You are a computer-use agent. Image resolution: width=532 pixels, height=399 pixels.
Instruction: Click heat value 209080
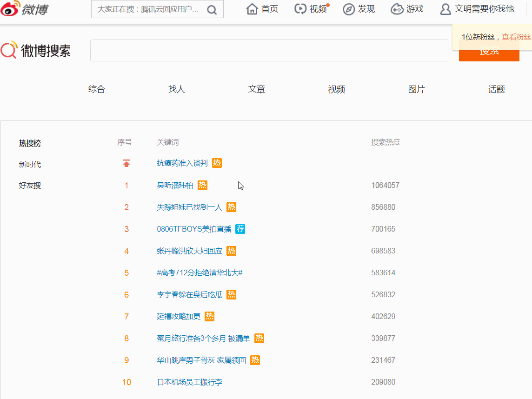click(383, 382)
